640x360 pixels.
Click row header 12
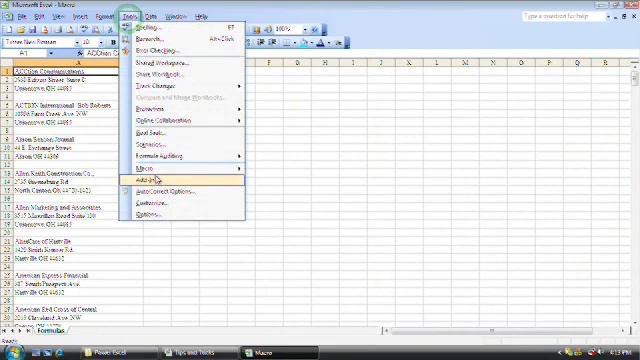point(7,165)
